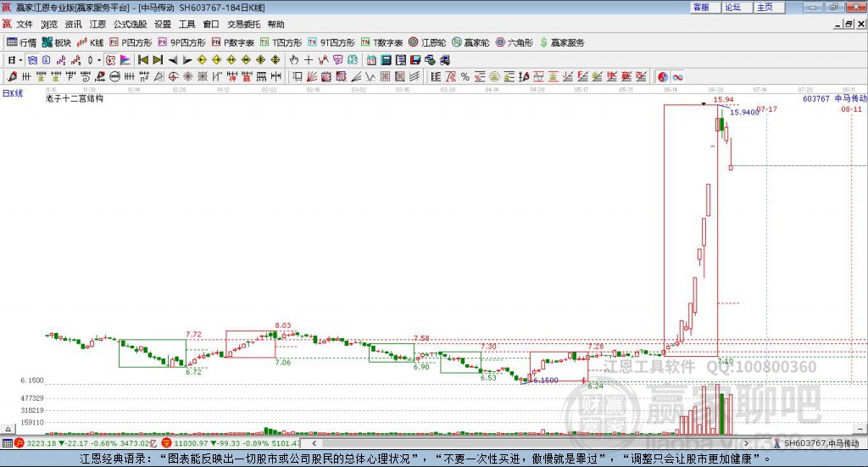Open the 设置 menu
The width and height of the screenshot is (868, 467).
(x=163, y=25)
